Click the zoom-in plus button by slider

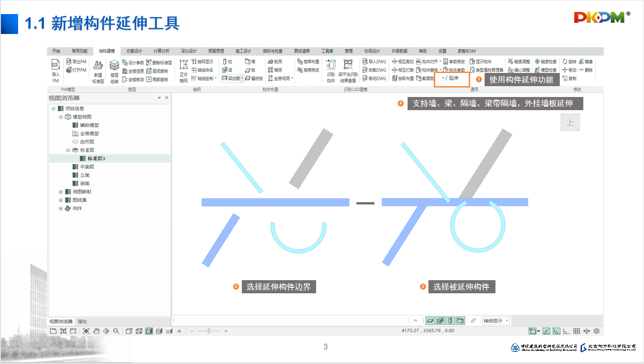click(x=226, y=331)
